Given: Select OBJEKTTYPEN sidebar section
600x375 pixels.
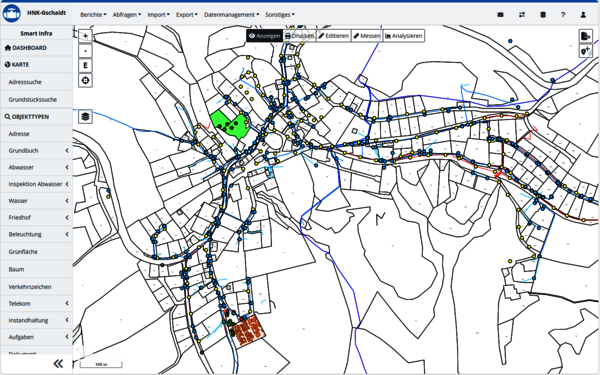Looking at the screenshot, I should pyautogui.click(x=36, y=117).
